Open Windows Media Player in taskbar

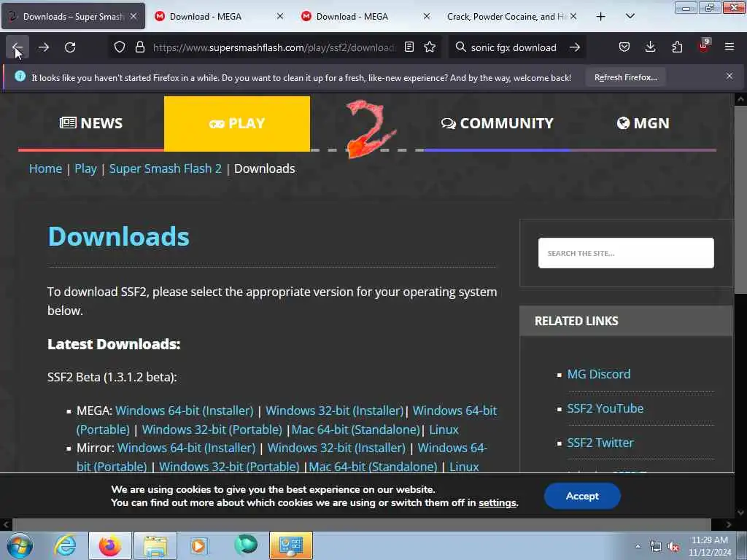tap(198, 545)
